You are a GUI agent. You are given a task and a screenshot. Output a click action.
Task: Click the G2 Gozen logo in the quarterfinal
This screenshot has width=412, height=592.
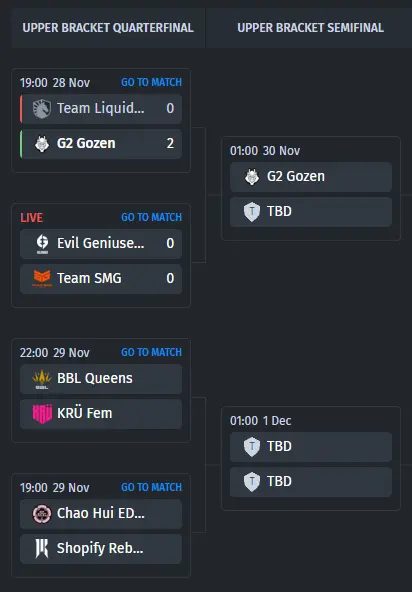click(x=42, y=144)
